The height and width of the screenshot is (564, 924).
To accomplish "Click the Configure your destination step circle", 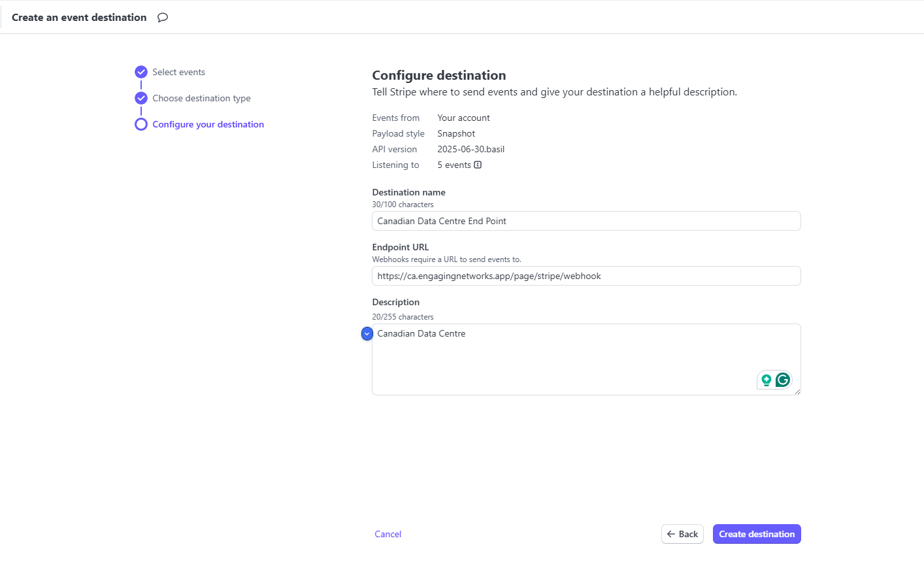I will click(141, 124).
